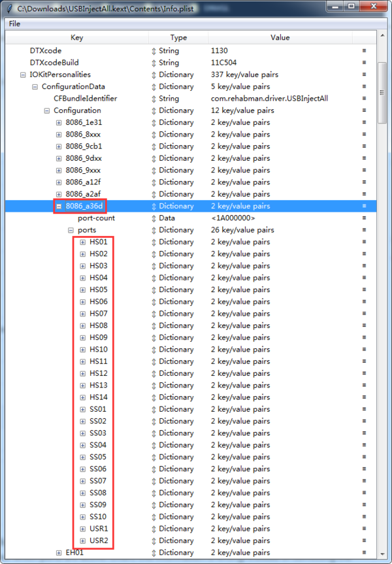
Task: Open the File menu
Action: tap(14, 24)
